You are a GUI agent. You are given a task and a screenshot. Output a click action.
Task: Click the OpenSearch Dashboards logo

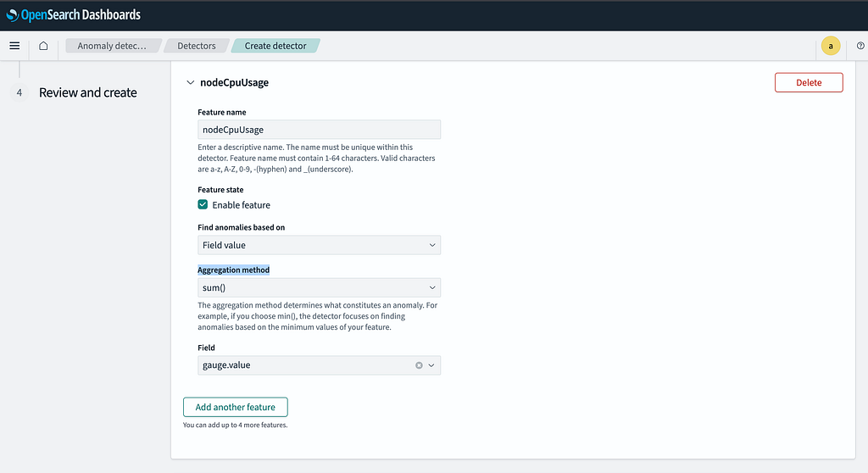74,15
